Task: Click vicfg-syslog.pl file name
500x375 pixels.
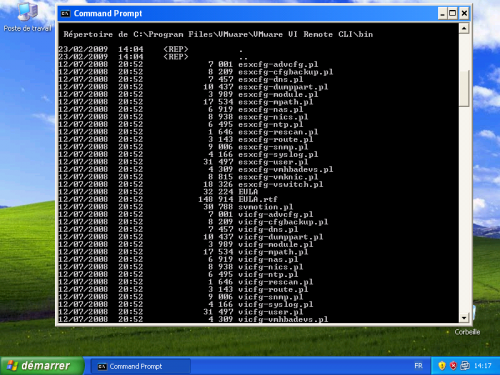Action: tap(276, 304)
